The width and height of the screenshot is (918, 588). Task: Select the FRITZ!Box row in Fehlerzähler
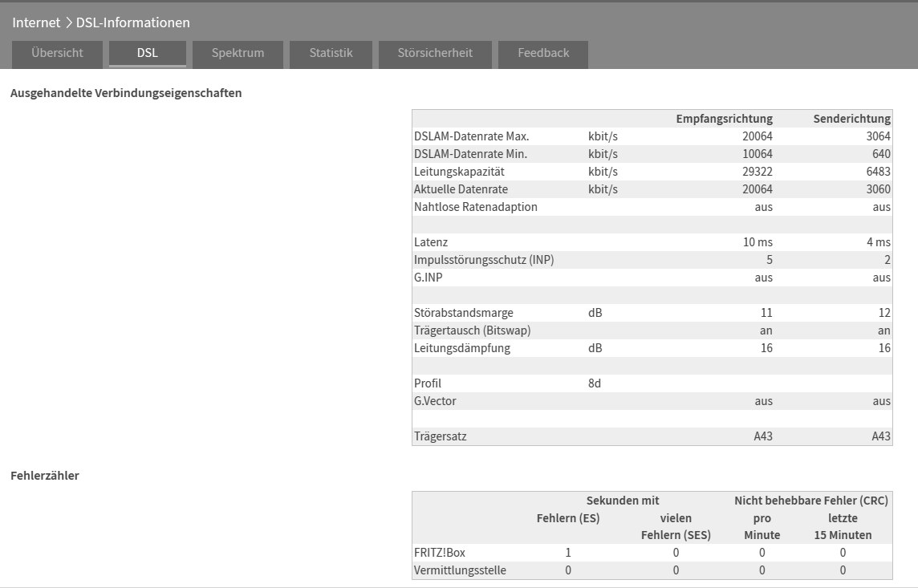click(x=440, y=553)
